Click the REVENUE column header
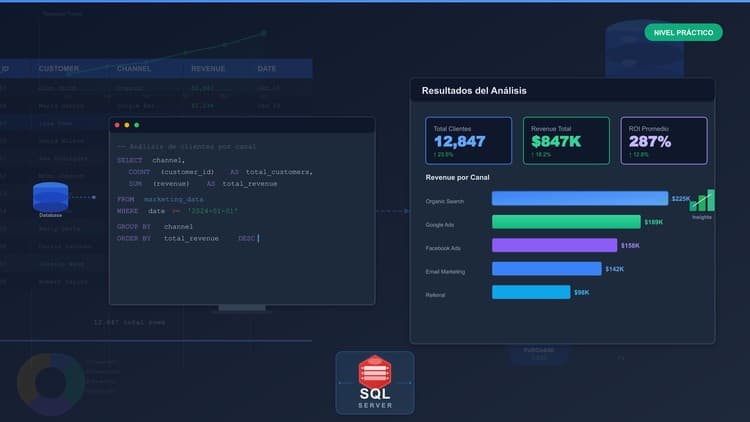This screenshot has height=422, width=750. [x=208, y=69]
